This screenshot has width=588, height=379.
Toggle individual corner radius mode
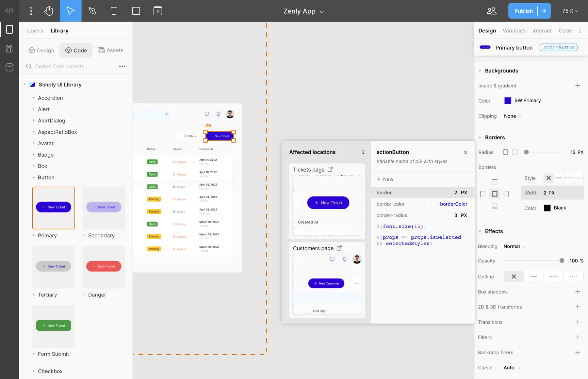click(515, 152)
